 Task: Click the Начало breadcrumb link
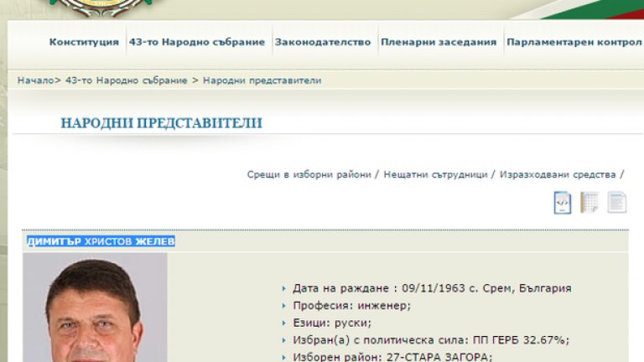35,80
